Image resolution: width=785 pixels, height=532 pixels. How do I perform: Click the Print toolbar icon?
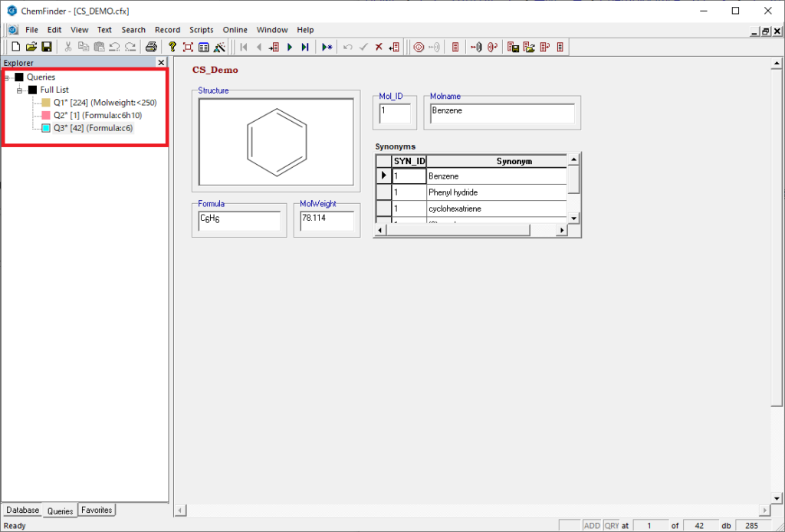point(152,48)
